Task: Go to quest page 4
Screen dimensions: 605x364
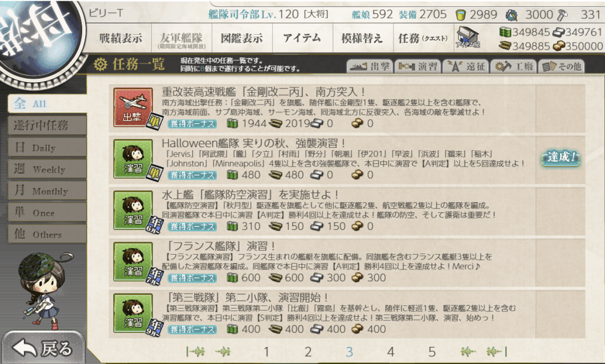Action: [x=391, y=351]
